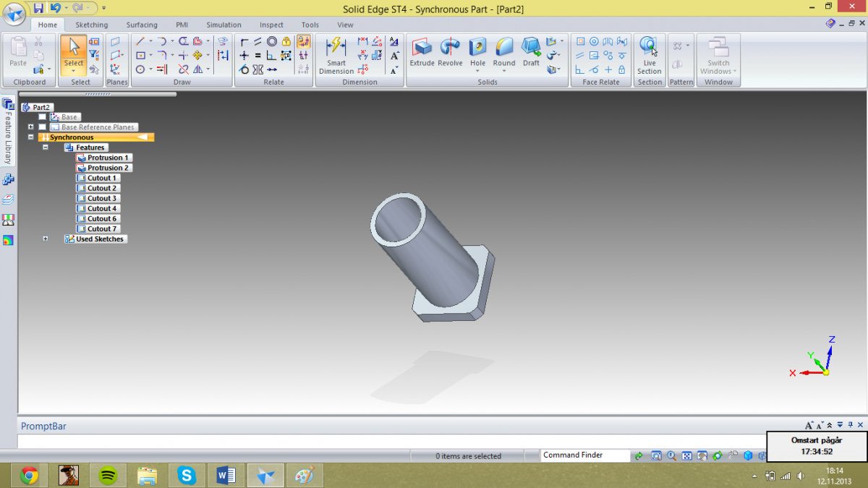Expand the Used Sketches node
Image resolution: width=868 pixels, height=488 pixels.
(x=46, y=239)
